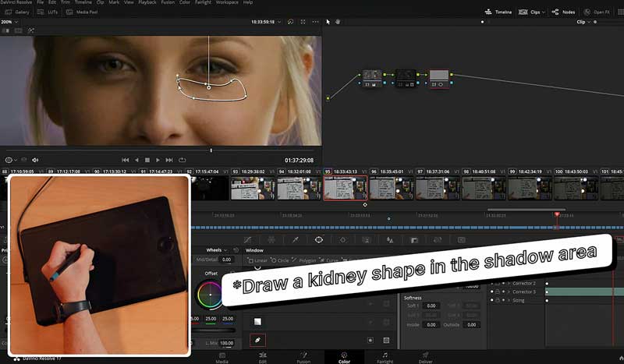Toggle split screen icon above viewer
Image resolution: width=624 pixels, height=364 pixels.
click(x=18, y=30)
